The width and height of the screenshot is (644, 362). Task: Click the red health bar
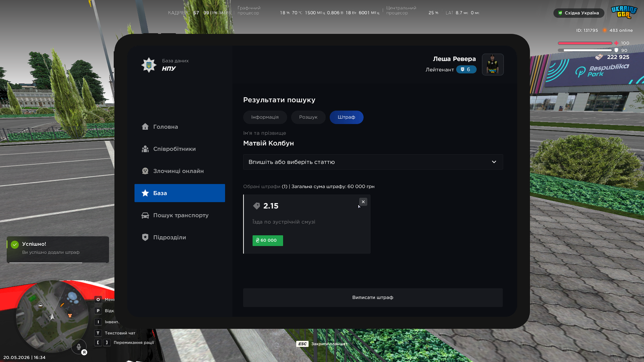point(585,43)
